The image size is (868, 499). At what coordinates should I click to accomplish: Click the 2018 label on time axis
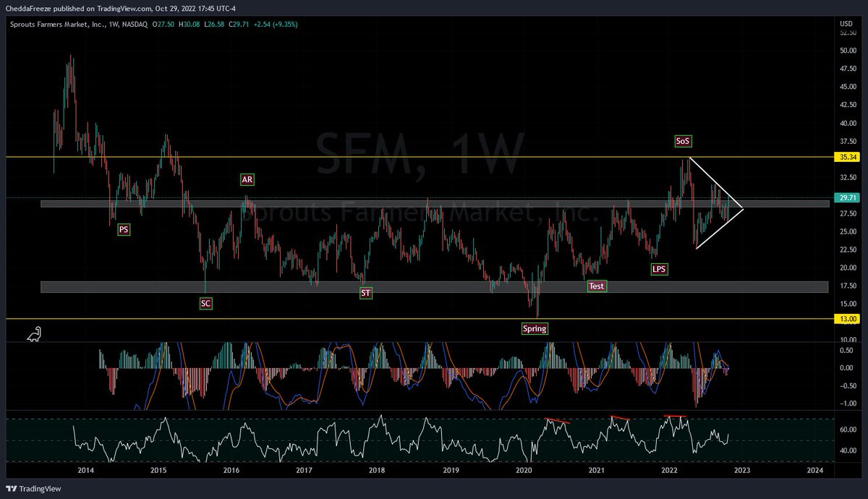click(x=377, y=470)
